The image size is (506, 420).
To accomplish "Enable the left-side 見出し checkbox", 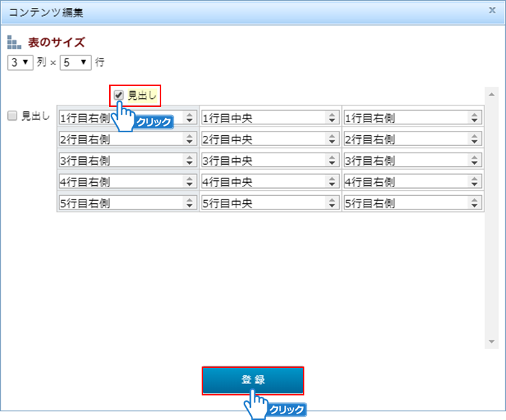I will tap(12, 116).
